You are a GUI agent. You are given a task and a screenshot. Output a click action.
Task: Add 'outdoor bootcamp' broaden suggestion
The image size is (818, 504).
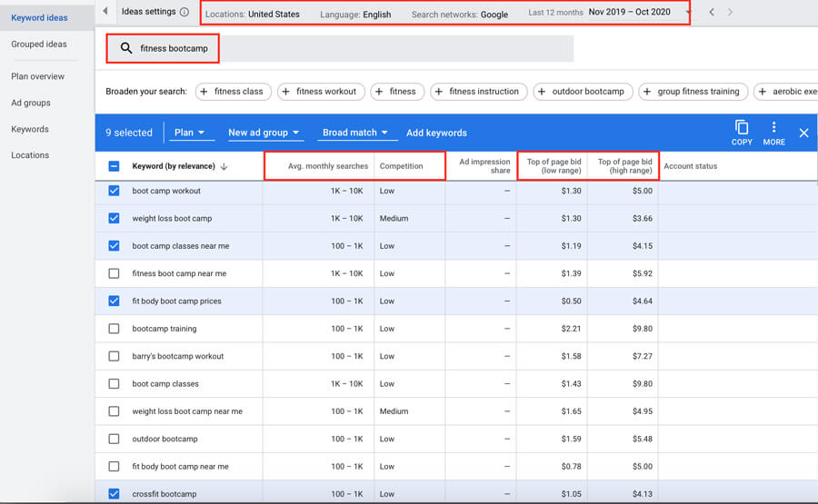pyautogui.click(x=583, y=92)
